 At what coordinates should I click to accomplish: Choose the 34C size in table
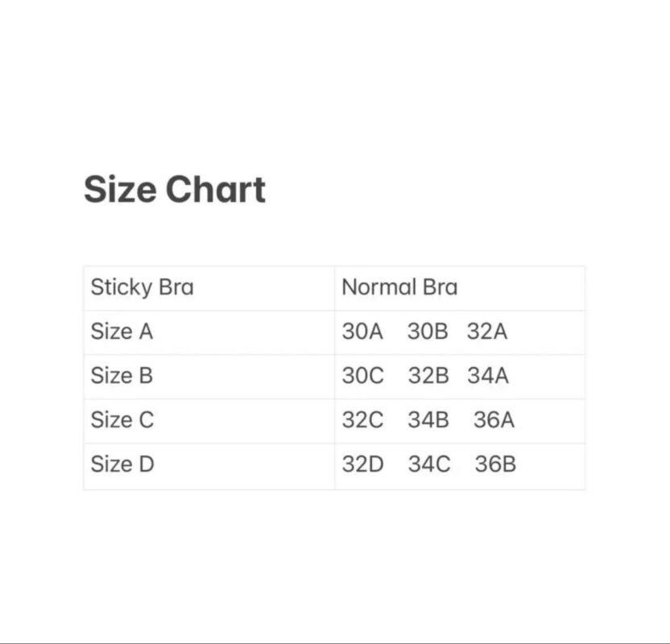pyautogui.click(x=428, y=464)
